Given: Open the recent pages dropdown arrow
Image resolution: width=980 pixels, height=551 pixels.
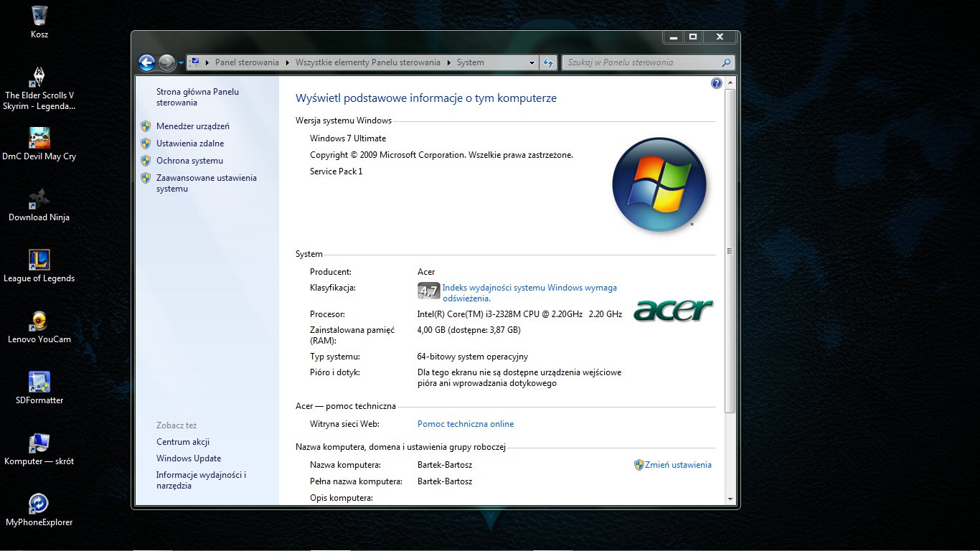Looking at the screenshot, I should (181, 63).
